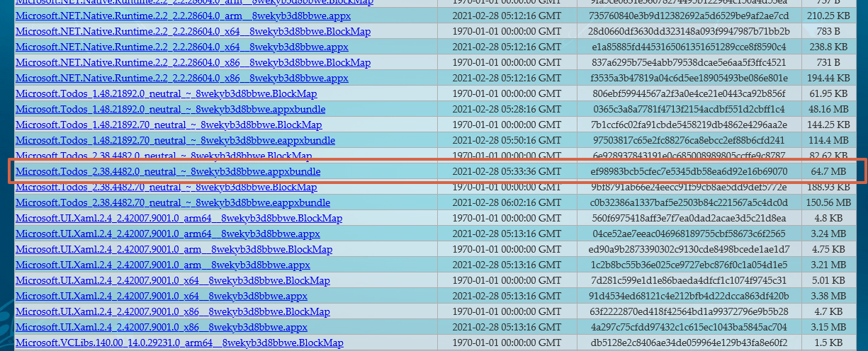Select timestamp '2021-02-28 05:33:36 GMT'
Image resolution: width=868 pixels, height=351 pixels.
coord(507,171)
